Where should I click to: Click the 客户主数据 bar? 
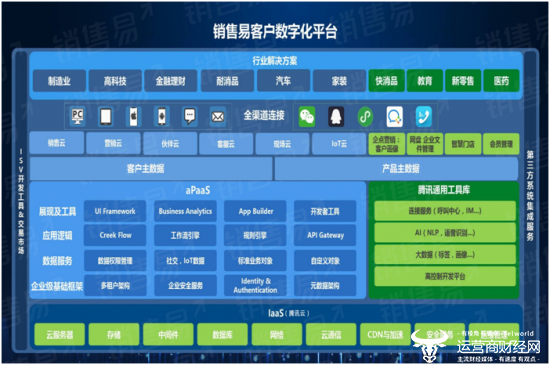point(145,169)
